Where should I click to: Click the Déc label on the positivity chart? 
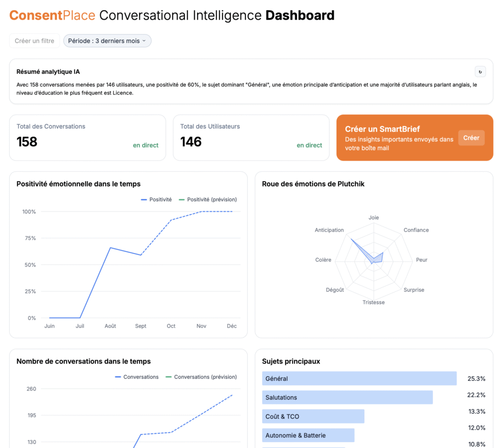point(231,326)
